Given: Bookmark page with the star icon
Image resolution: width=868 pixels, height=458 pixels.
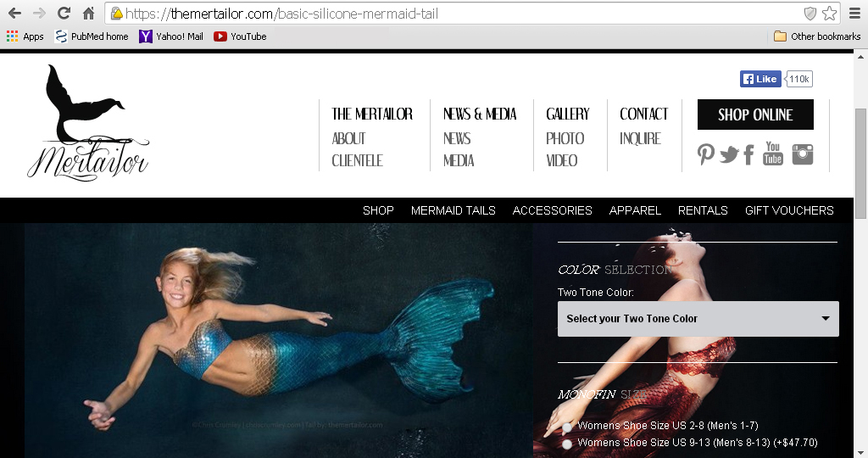Looking at the screenshot, I should coord(829,14).
